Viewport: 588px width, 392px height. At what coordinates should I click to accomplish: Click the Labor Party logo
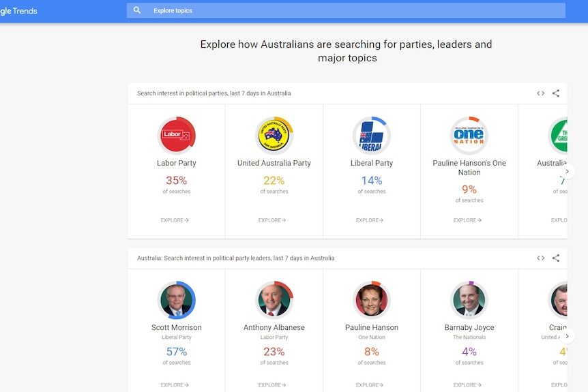176,135
